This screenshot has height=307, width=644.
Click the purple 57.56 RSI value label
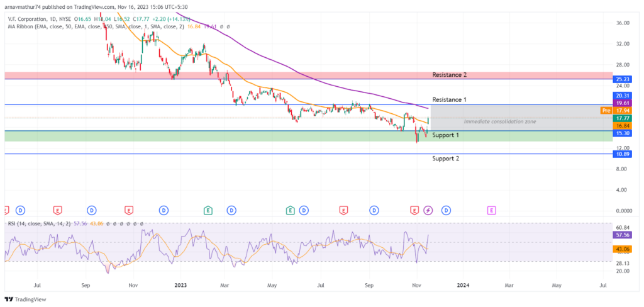[621, 235]
